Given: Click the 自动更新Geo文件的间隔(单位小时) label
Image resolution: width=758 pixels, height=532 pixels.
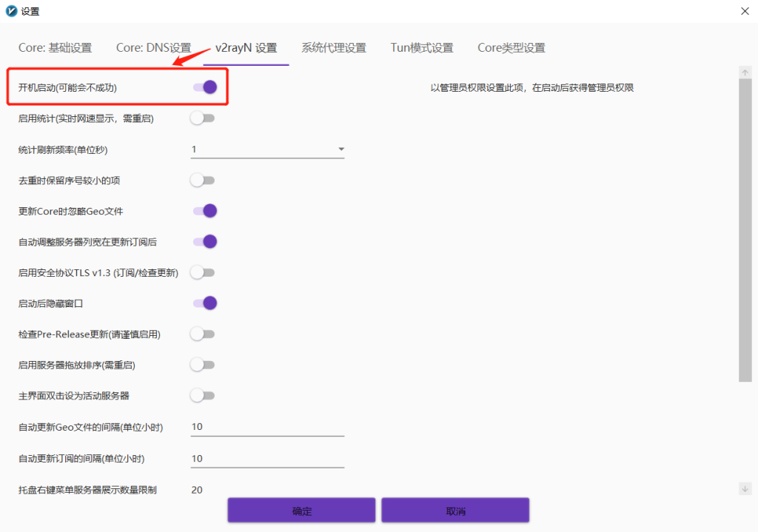Looking at the screenshot, I should (x=91, y=427).
